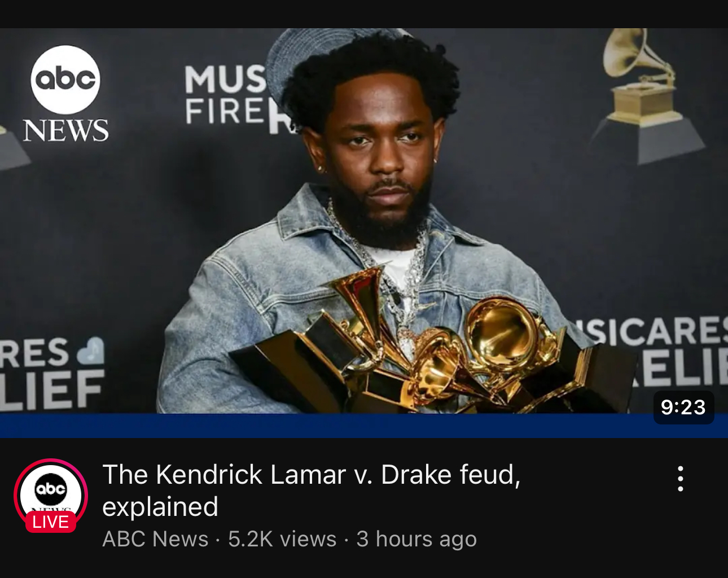Click the '3 hours ago' timestamp

(x=416, y=539)
